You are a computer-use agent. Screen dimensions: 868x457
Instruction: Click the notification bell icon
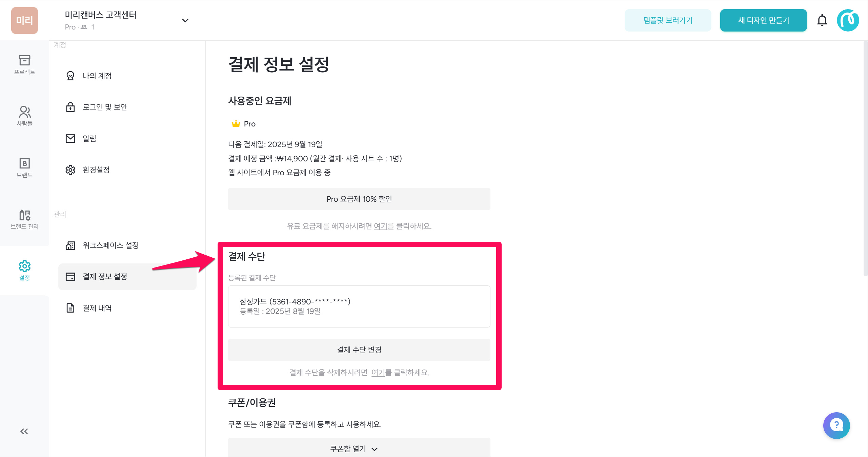pyautogui.click(x=822, y=20)
